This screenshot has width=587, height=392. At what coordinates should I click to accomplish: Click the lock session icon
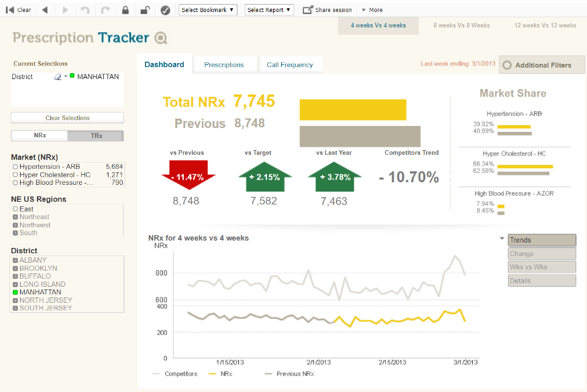[x=124, y=9]
